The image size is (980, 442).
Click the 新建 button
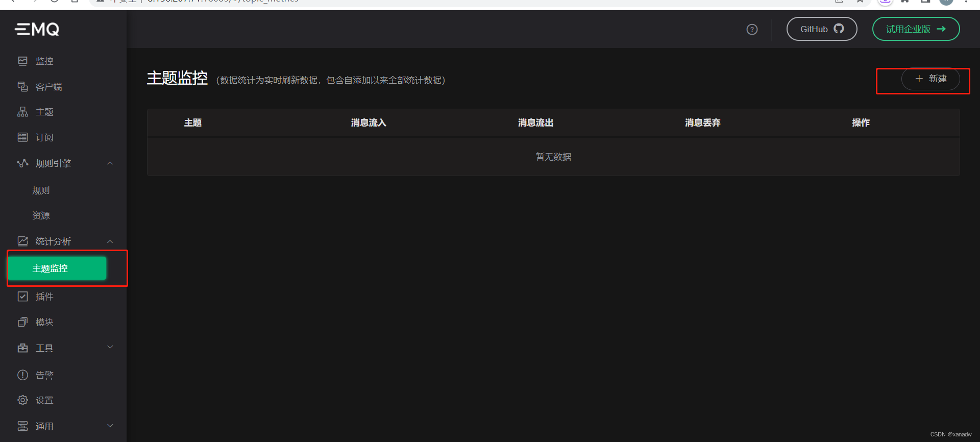930,79
